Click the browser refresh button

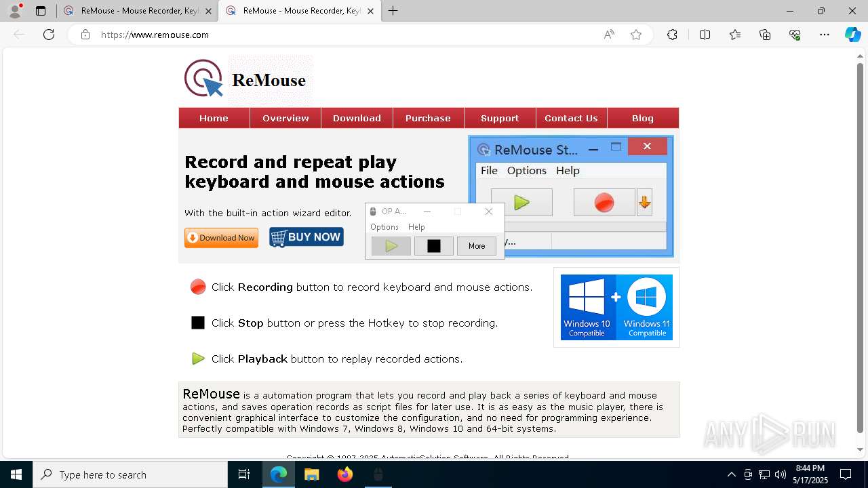(x=49, y=35)
